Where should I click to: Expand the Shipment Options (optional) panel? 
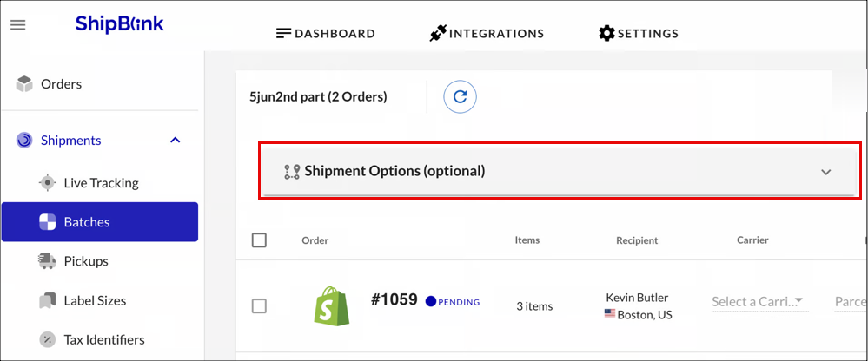559,171
